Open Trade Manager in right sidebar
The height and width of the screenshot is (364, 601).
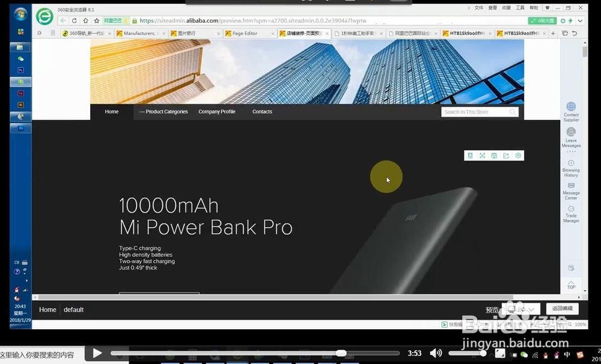[571, 214]
